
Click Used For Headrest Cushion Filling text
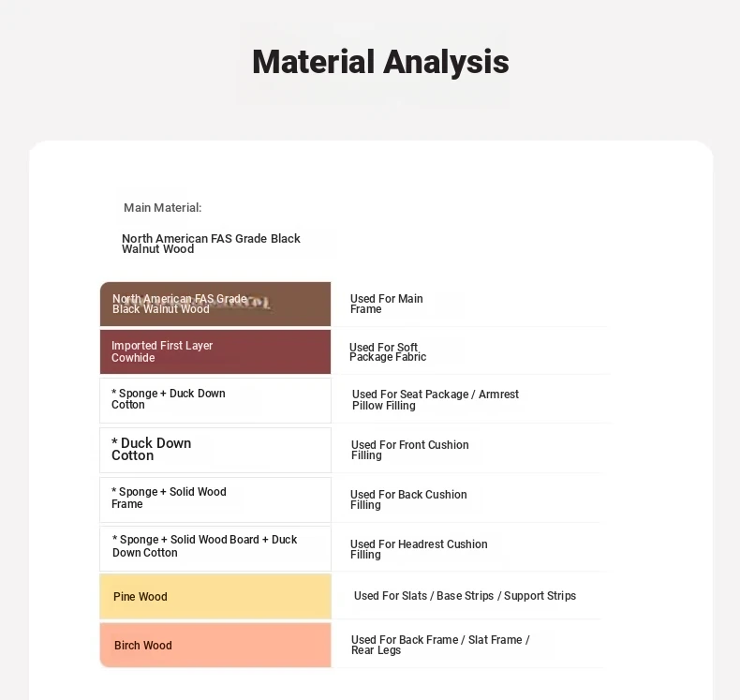point(419,549)
